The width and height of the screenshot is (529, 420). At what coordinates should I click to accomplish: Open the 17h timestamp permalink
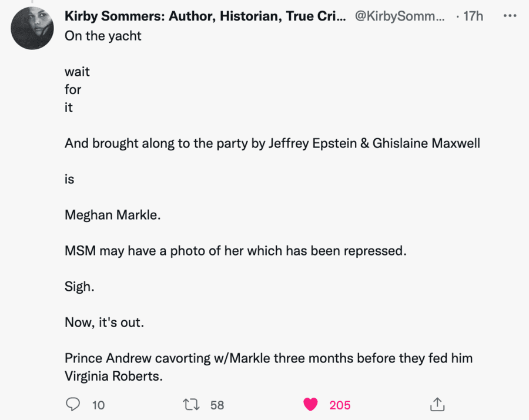tap(473, 16)
